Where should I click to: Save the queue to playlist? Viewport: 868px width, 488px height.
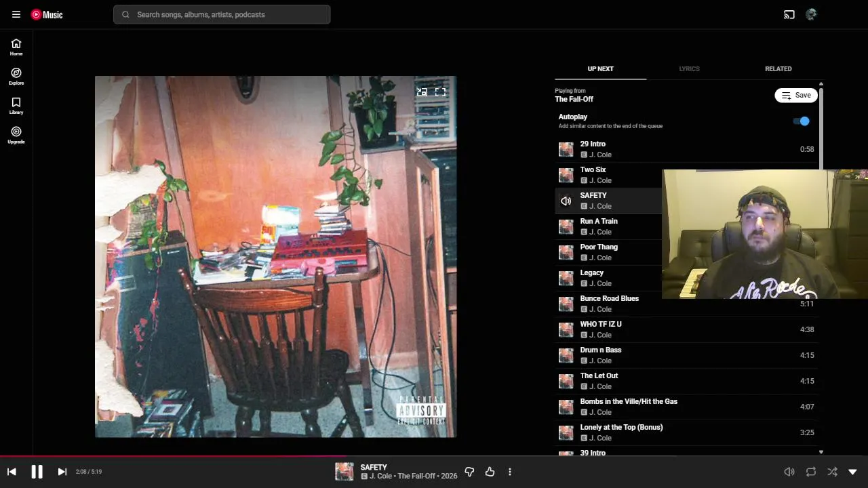pyautogui.click(x=796, y=96)
